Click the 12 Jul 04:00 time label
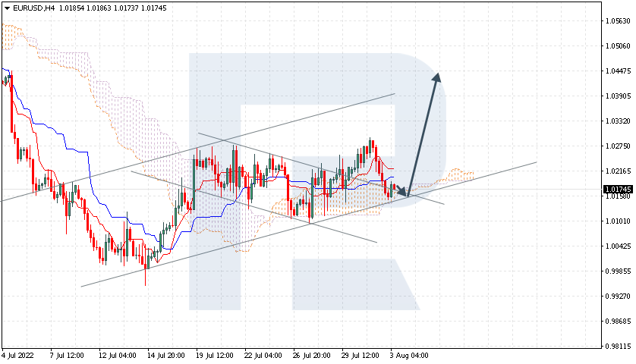This screenshot has height=364, width=636. [117, 356]
